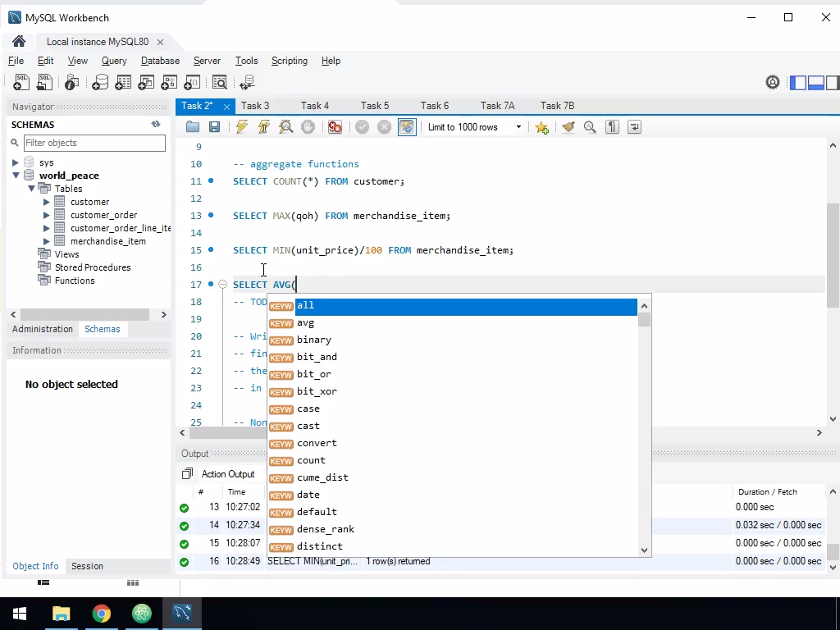Open the Query menu
Image resolution: width=840 pixels, height=630 pixels.
point(114,61)
